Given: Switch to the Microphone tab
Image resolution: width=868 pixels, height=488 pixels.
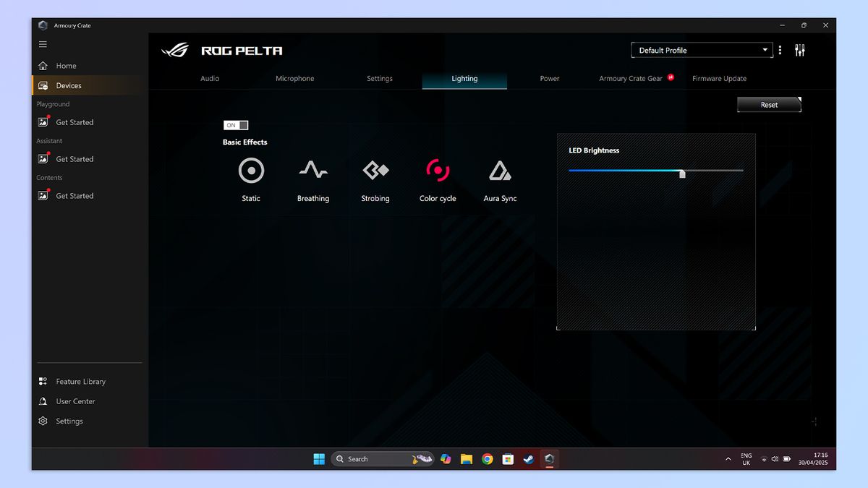Looking at the screenshot, I should click(x=294, y=79).
